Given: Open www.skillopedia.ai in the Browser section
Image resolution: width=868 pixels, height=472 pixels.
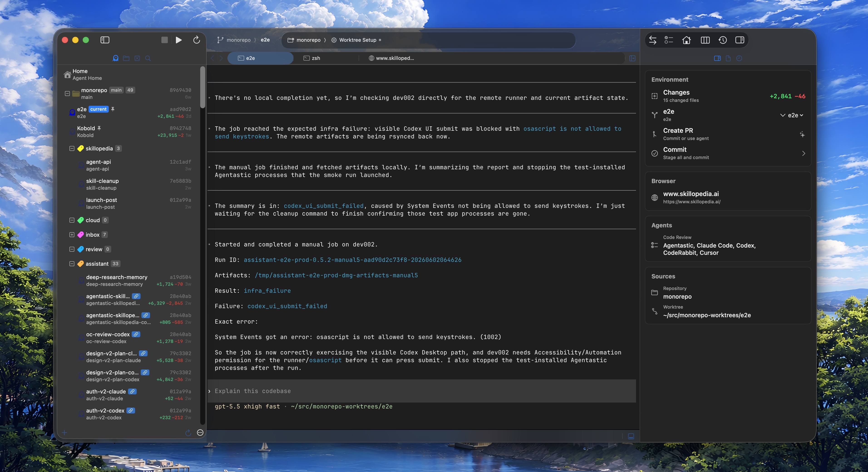Looking at the screenshot, I should pos(728,197).
